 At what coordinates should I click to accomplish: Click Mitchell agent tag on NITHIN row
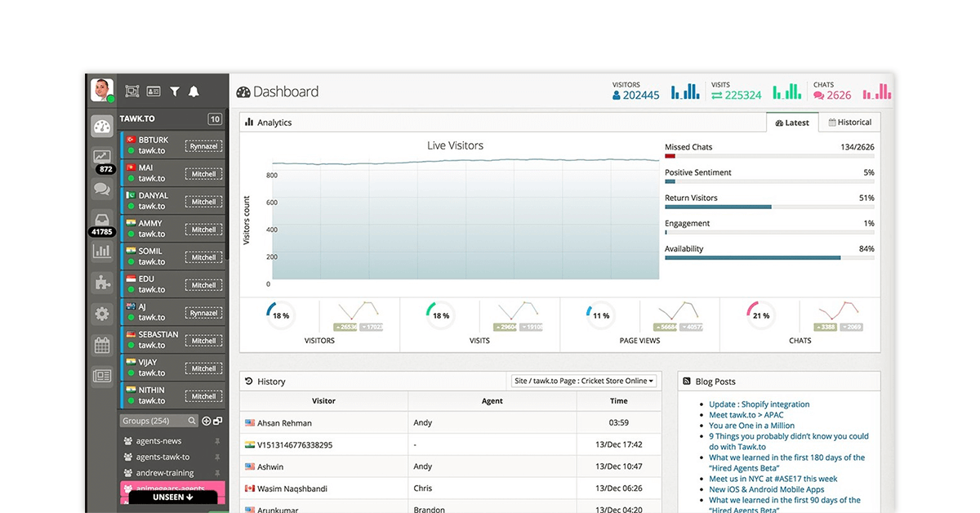203,396
